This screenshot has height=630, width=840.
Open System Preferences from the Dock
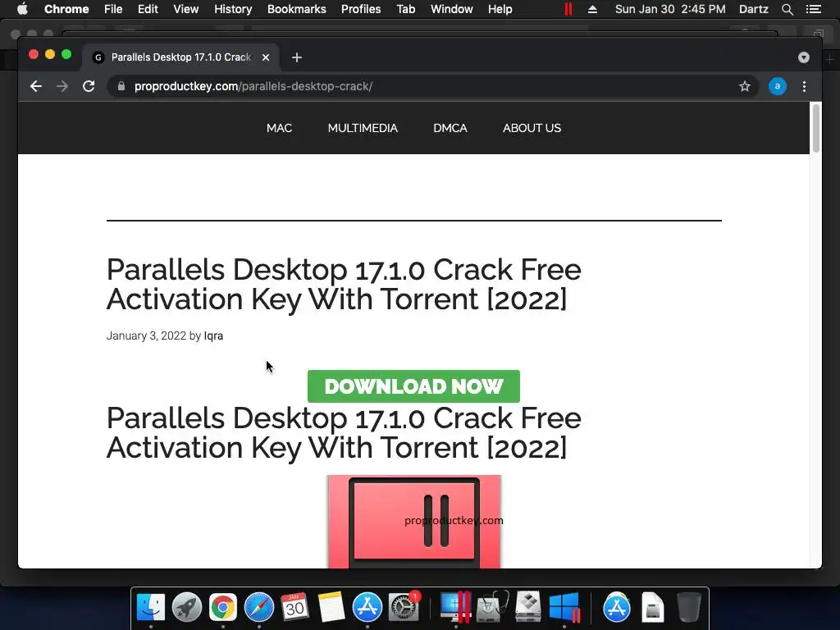point(404,608)
